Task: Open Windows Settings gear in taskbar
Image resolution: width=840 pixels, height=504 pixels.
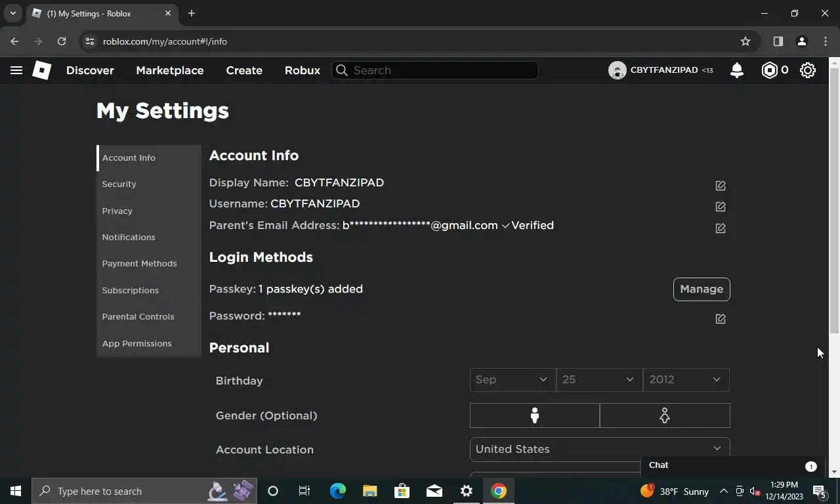Action: (467, 491)
